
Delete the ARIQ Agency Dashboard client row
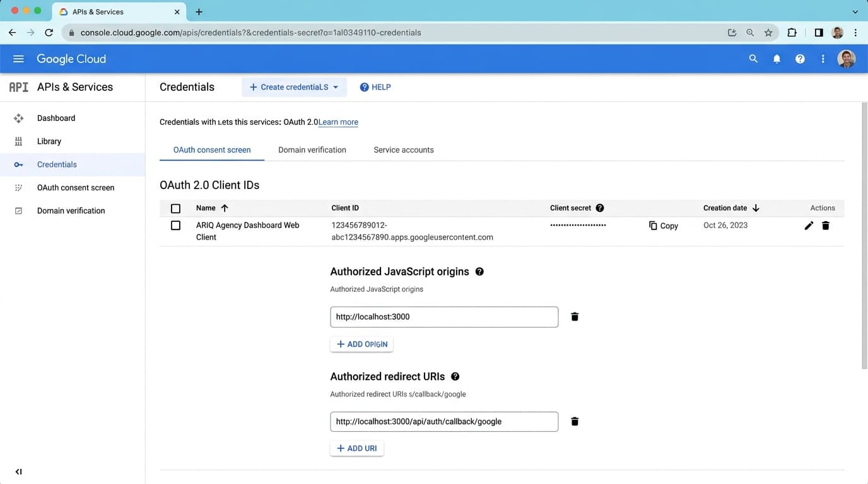826,226
